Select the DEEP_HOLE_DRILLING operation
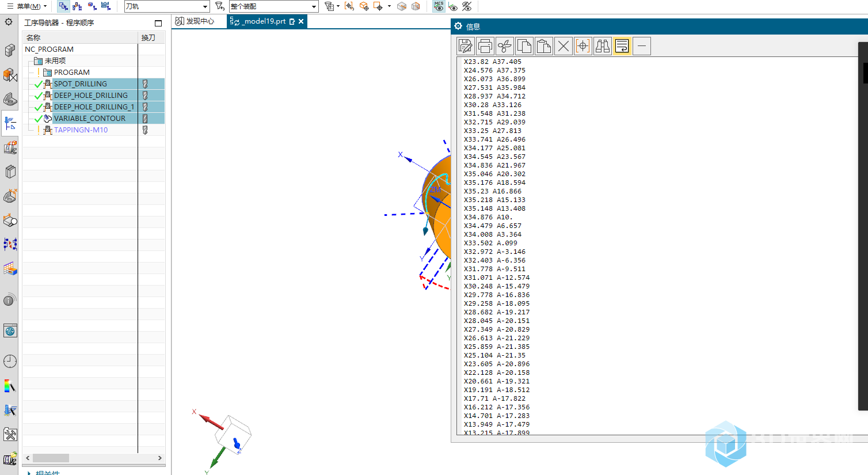Image resolution: width=868 pixels, height=475 pixels. [91, 95]
